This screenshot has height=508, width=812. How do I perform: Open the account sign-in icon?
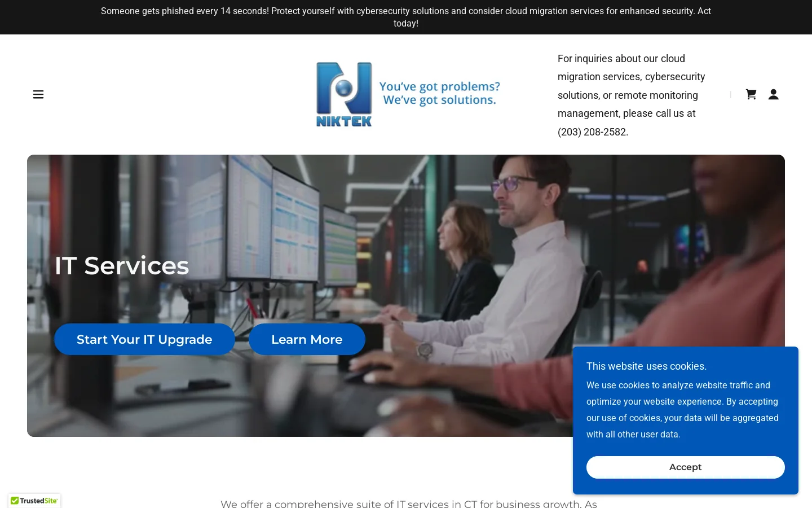(774, 94)
